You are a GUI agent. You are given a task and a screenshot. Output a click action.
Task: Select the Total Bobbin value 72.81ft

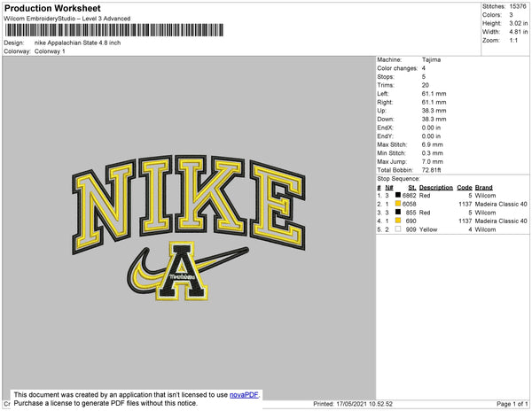[x=431, y=170]
